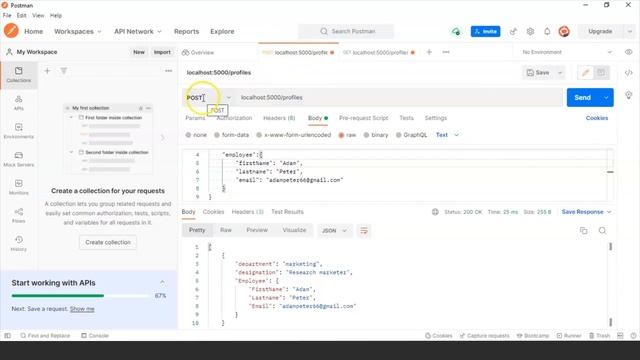Screen dimensions: 640x360
Task: Open Postman settings gear
Action: (x=530, y=31)
